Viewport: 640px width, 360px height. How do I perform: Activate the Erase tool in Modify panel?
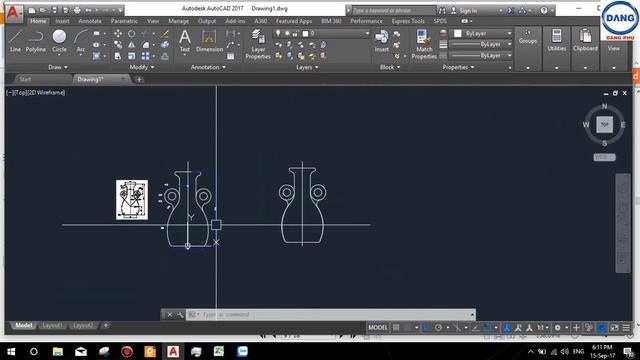(x=165, y=33)
